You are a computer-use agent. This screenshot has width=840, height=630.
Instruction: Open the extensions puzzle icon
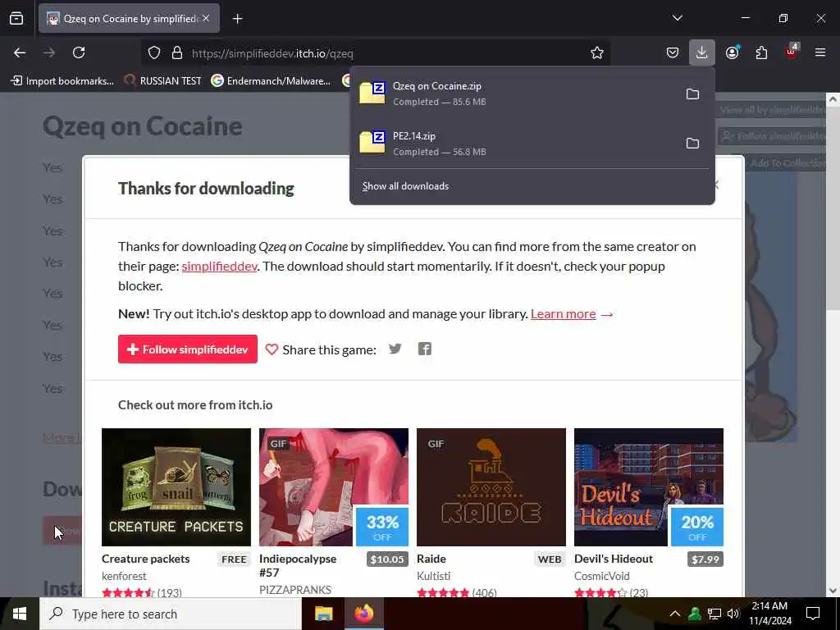click(x=761, y=52)
